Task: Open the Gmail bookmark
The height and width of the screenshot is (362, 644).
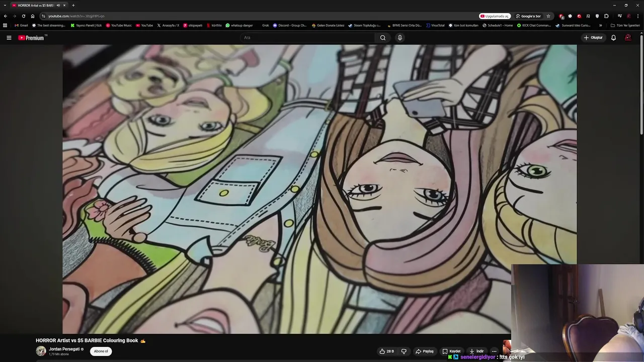Action: [x=21, y=25]
